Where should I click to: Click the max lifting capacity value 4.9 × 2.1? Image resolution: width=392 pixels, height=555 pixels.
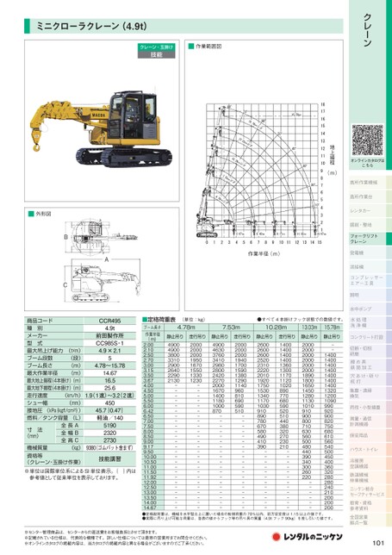coord(109,351)
